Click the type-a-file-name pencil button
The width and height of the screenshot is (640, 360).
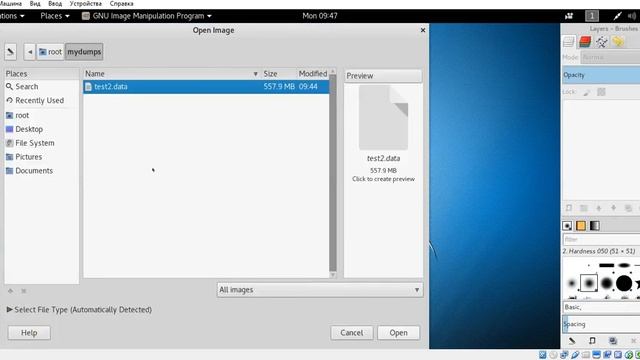pos(11,52)
